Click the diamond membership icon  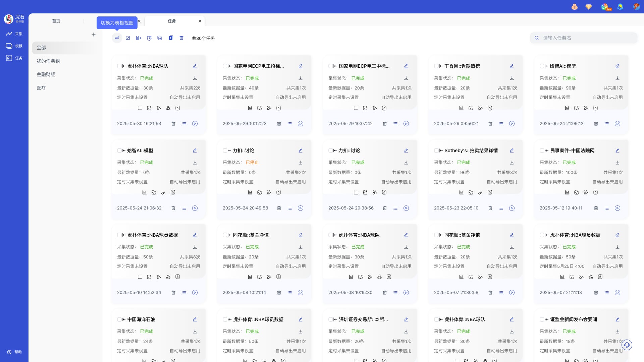(589, 7)
